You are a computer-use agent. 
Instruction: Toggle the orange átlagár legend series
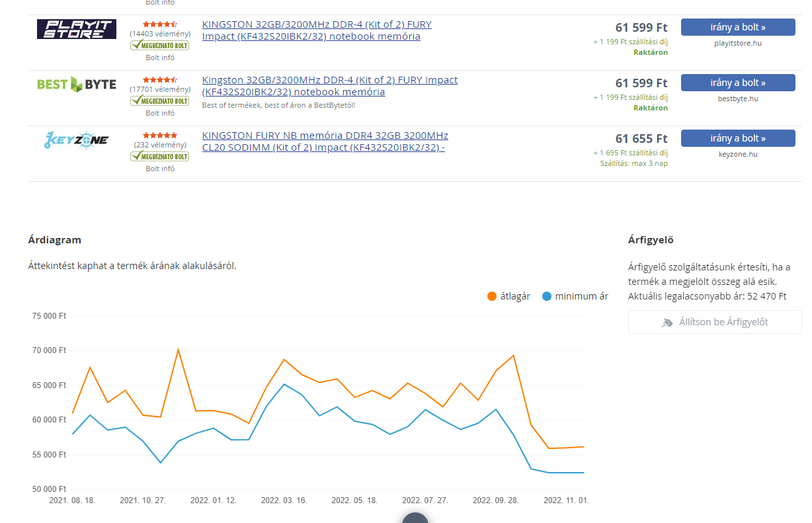coord(508,296)
